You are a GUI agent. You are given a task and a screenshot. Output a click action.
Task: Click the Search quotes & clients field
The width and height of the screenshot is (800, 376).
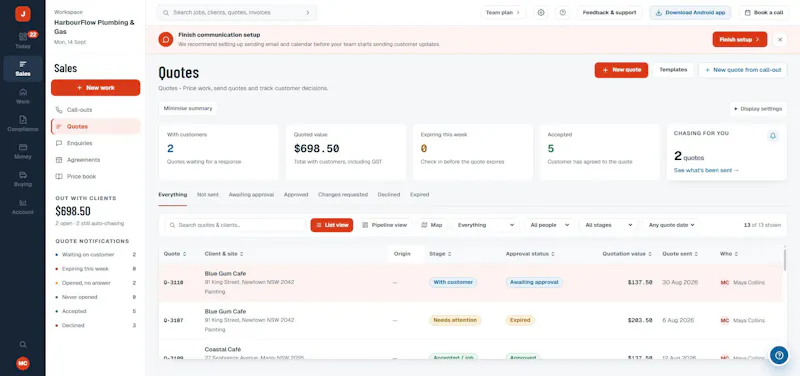coord(235,225)
